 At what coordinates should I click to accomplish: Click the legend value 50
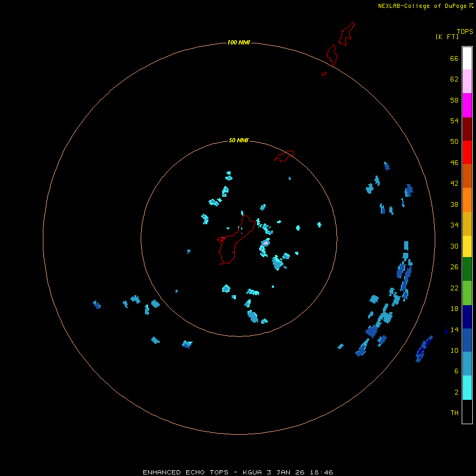pos(454,141)
